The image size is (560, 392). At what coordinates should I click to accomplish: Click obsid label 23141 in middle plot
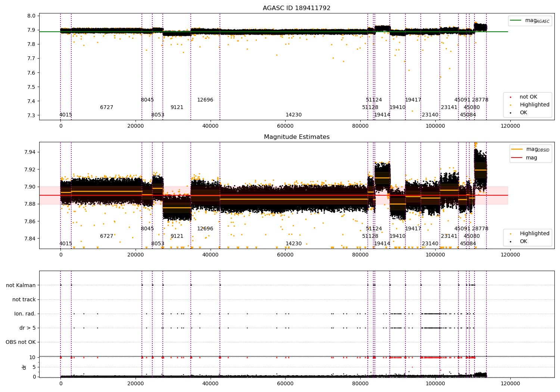pyautogui.click(x=449, y=236)
